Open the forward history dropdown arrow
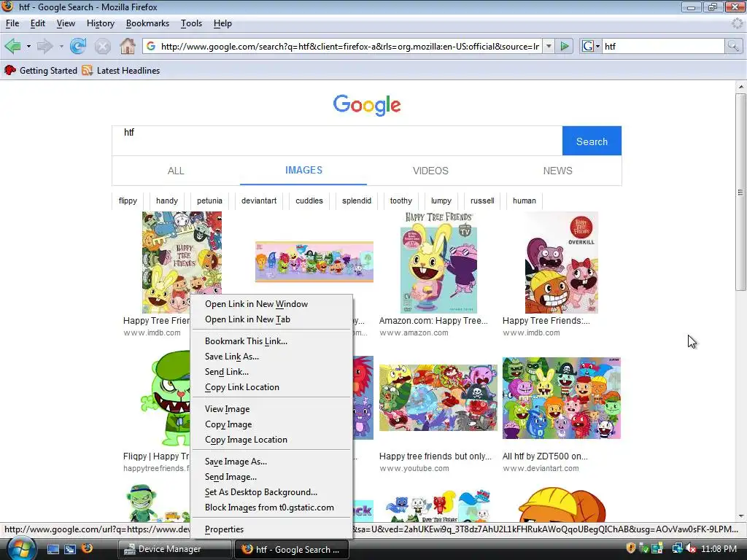 [61, 46]
